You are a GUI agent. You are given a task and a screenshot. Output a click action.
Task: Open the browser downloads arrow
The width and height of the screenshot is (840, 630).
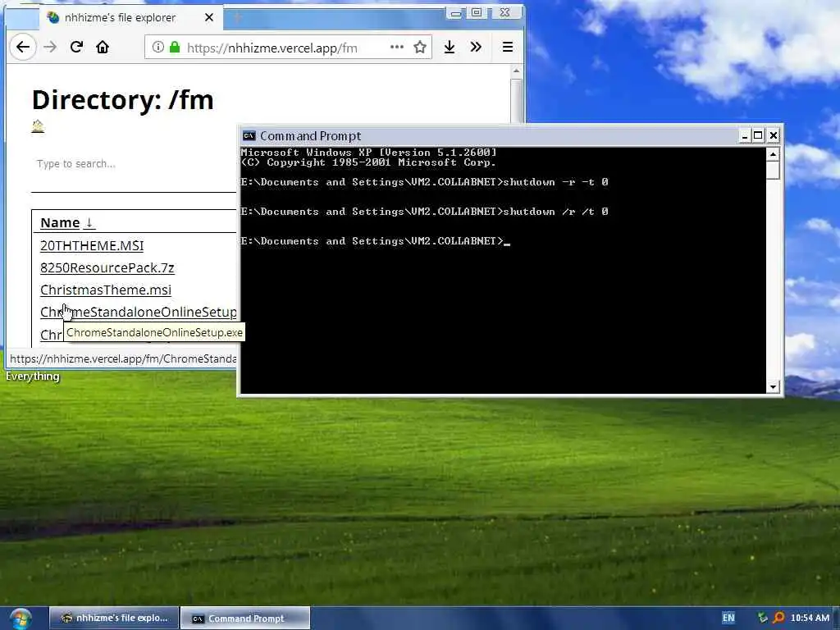pyautogui.click(x=450, y=47)
